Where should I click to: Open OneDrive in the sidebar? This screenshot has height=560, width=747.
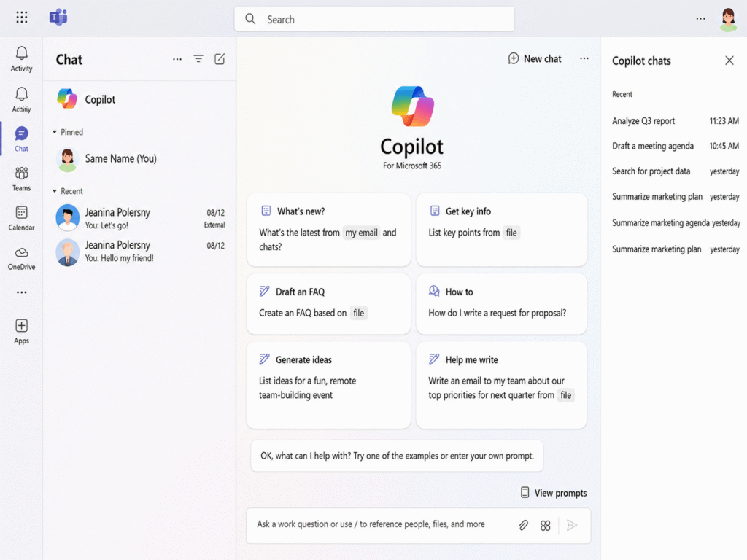(x=21, y=259)
